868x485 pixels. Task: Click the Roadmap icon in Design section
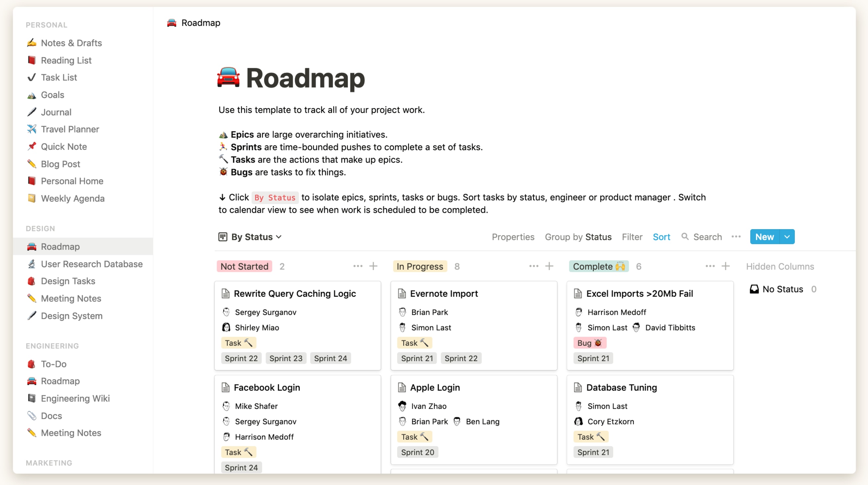32,246
